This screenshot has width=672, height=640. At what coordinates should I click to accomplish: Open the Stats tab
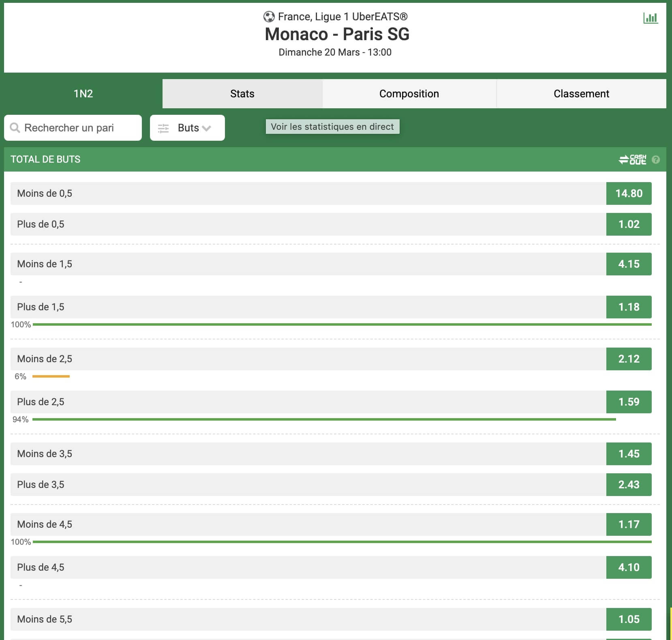coord(242,94)
